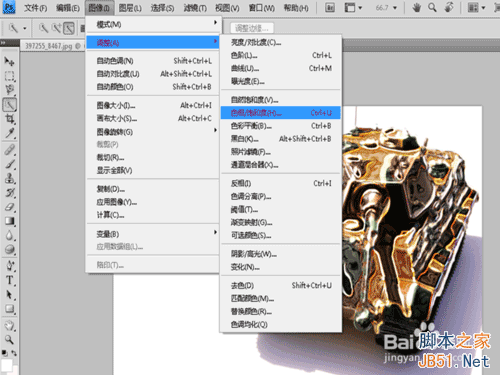The width and height of the screenshot is (500, 375).
Task: Select the Path Selection tool
Action: click(9, 295)
